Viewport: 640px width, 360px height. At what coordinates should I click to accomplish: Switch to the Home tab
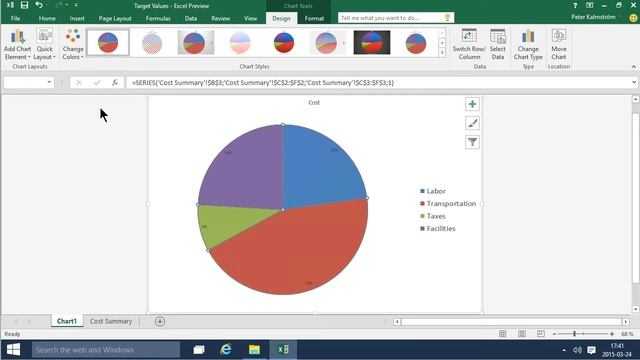[x=47, y=18]
